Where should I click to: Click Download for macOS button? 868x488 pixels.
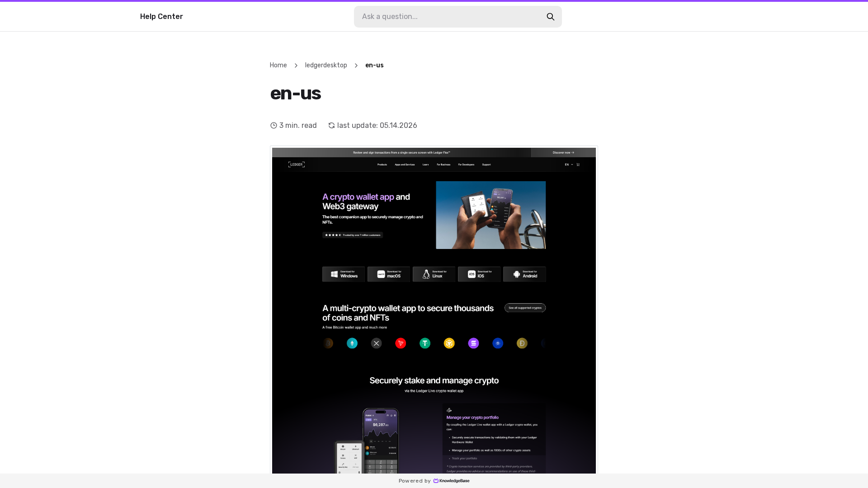tap(389, 274)
